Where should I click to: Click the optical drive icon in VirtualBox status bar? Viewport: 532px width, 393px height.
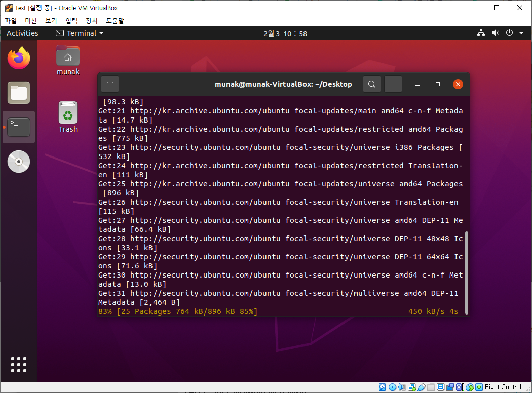tap(392, 387)
